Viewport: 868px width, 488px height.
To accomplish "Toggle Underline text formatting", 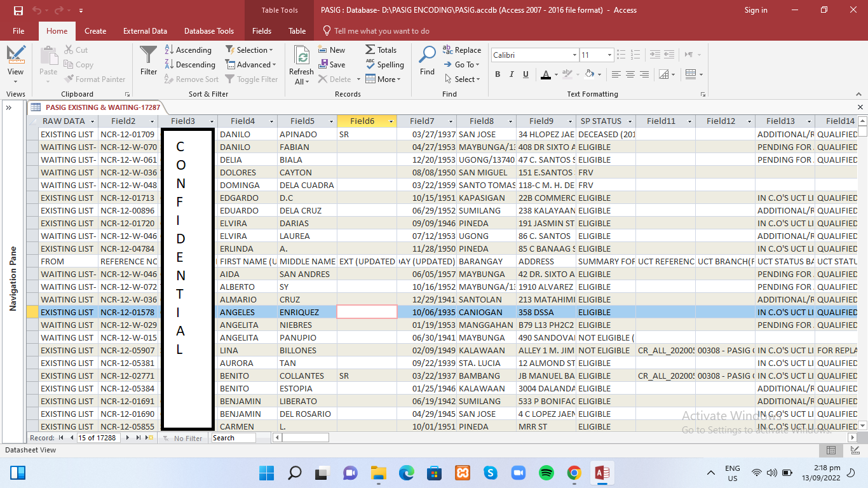I will [x=526, y=74].
